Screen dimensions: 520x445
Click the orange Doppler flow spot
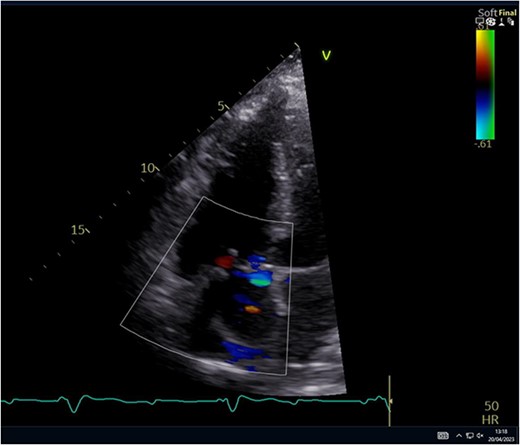[x=253, y=310]
